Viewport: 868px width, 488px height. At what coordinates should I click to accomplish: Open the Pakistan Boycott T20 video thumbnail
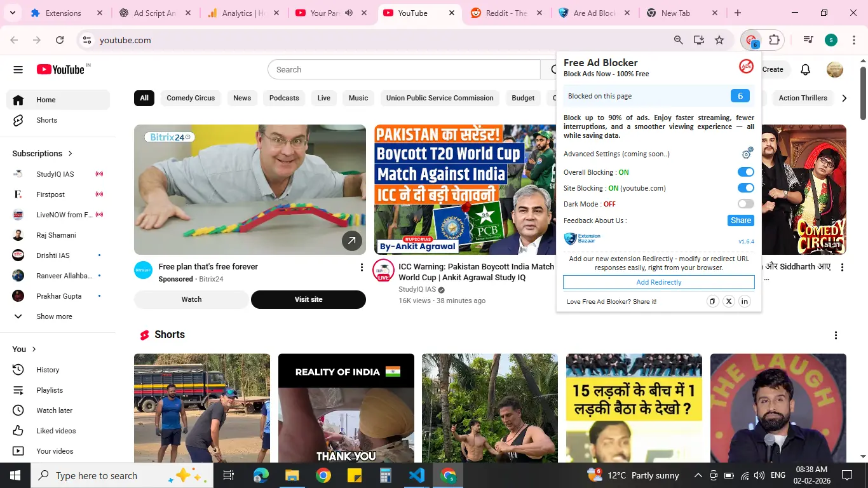coord(465,190)
